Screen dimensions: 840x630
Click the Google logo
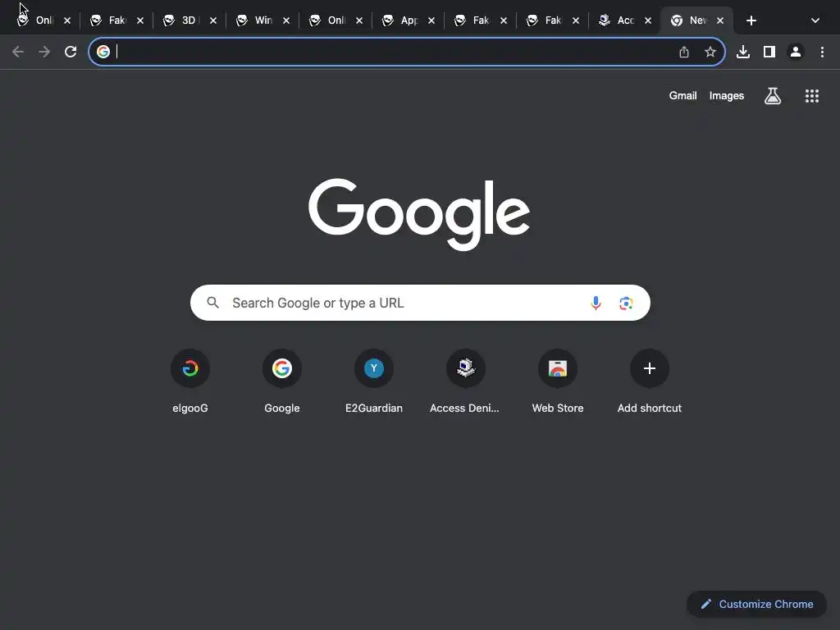click(x=419, y=214)
